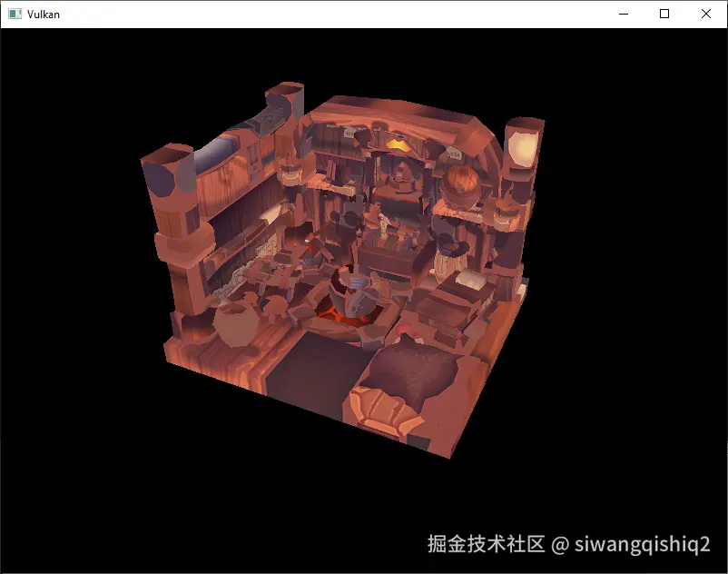Screen dimensions: 728x574
Task: Minimize the Vulkan window
Action: point(624,14)
